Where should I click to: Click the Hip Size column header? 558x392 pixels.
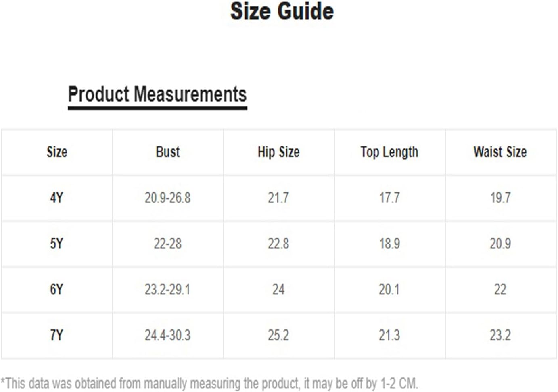click(x=278, y=152)
